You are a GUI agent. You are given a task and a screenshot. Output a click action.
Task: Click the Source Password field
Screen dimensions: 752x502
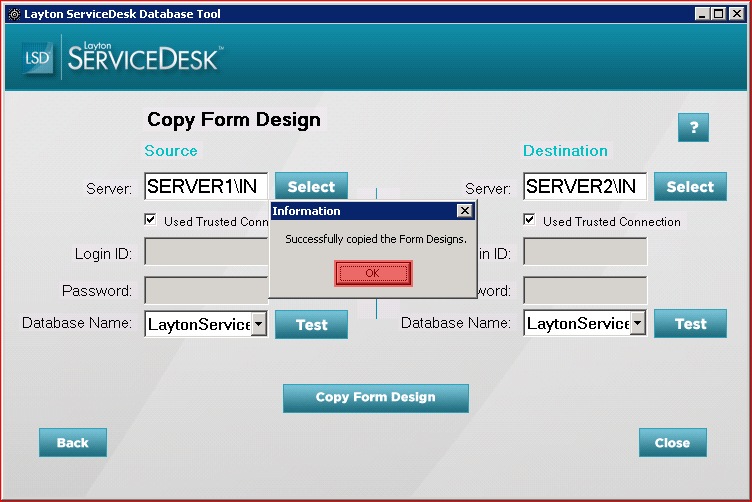click(x=206, y=290)
